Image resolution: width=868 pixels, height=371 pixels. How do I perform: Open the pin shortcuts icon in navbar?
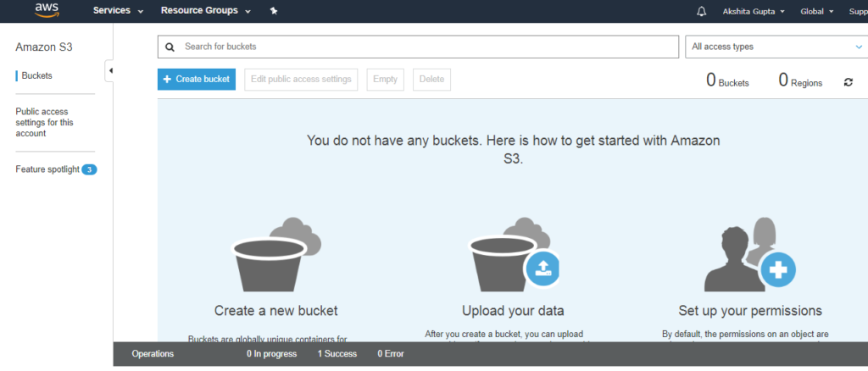tap(274, 11)
